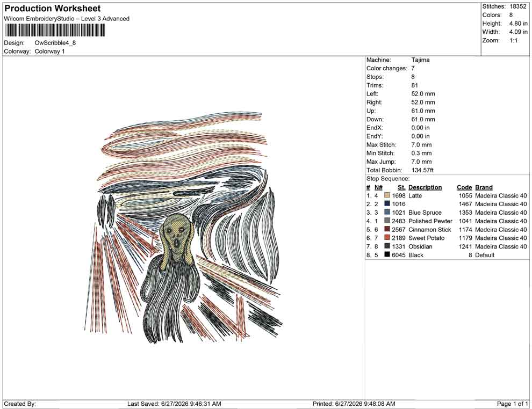Screen dimensions: 532x409
Task: Click the Code column header
Action: pos(464,187)
